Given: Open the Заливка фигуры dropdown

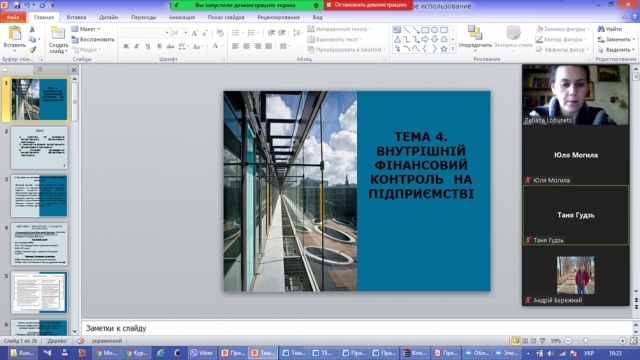Looking at the screenshot, I should pyautogui.click(x=562, y=29).
